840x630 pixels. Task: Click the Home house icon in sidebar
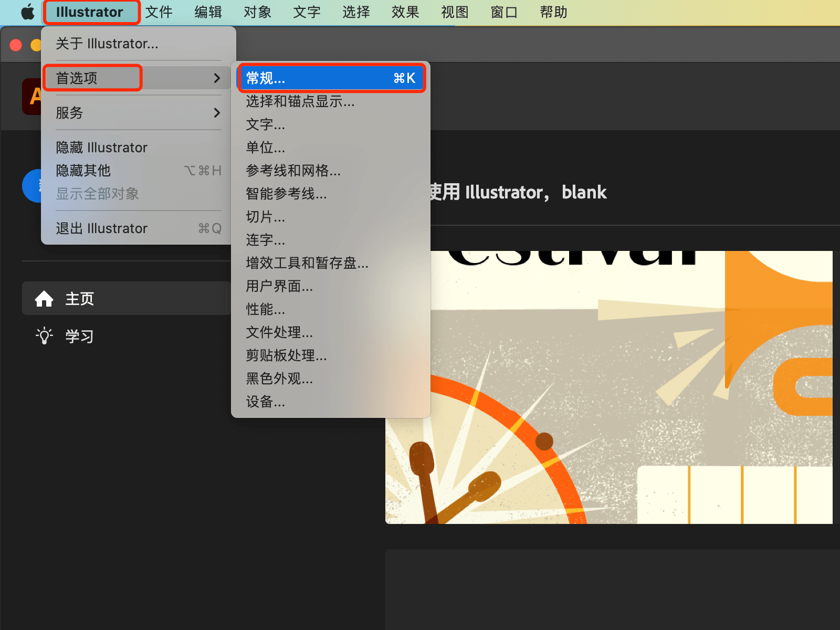tap(44, 299)
